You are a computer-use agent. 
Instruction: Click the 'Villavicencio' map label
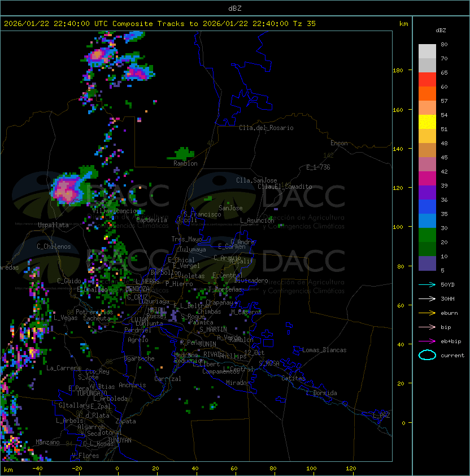tap(114, 211)
